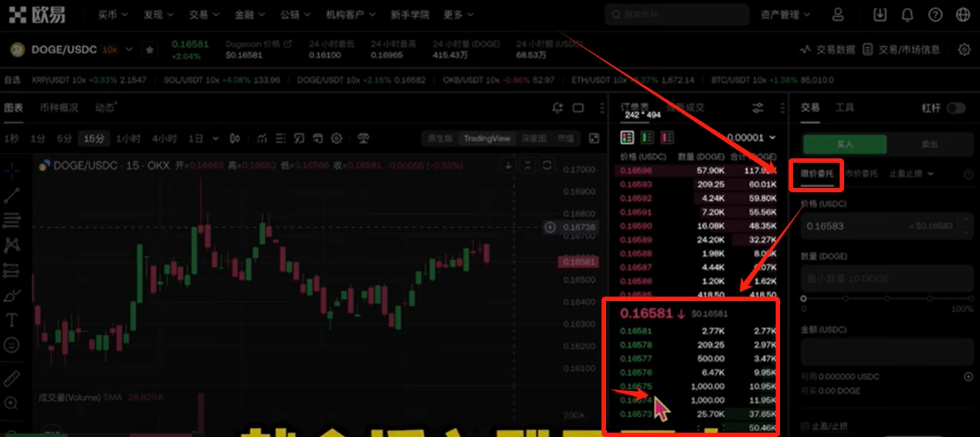Toggle the 杠杆 leverage switch
This screenshot has width=980, height=437.
coord(956,108)
